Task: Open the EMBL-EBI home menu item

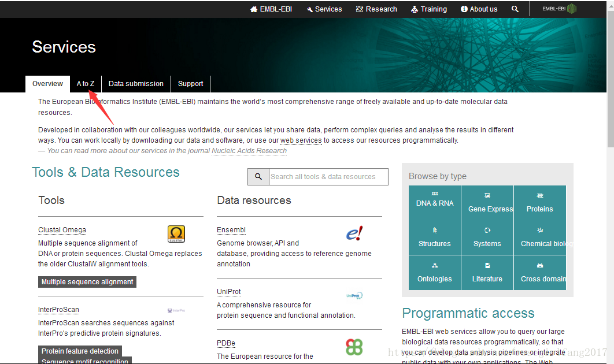Action: tap(271, 9)
